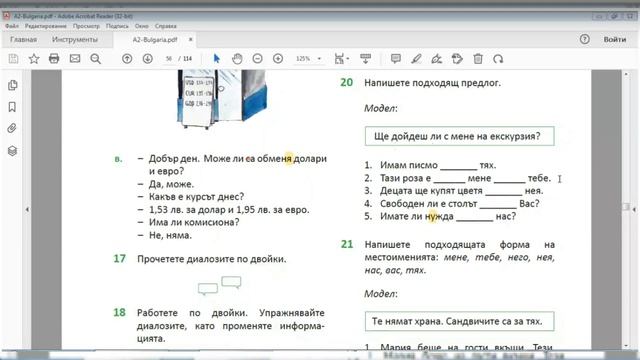Viewport: 640px width, 360px height.
Task: Open the help question mark
Action: pyautogui.click(x=584, y=39)
